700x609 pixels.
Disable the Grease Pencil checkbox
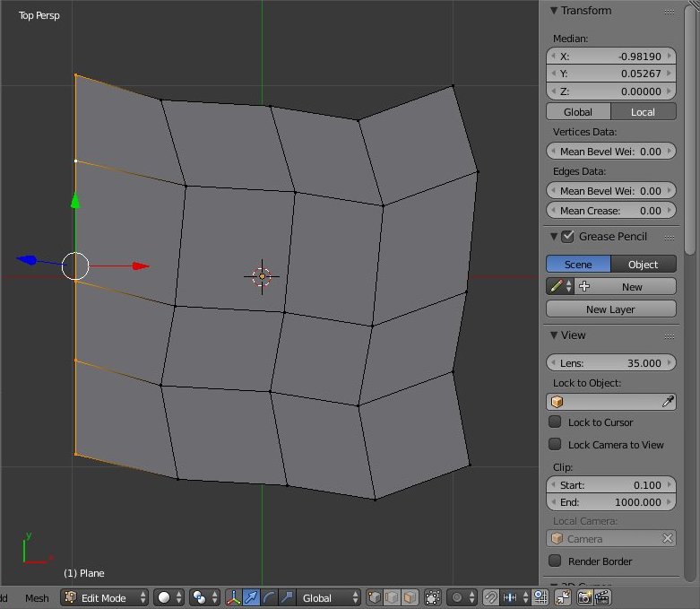(568, 237)
